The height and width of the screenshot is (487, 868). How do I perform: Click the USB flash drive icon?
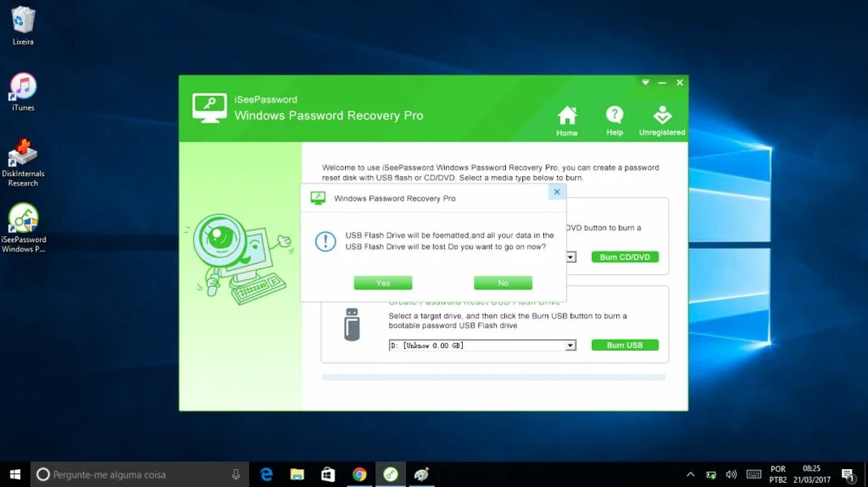coord(352,324)
